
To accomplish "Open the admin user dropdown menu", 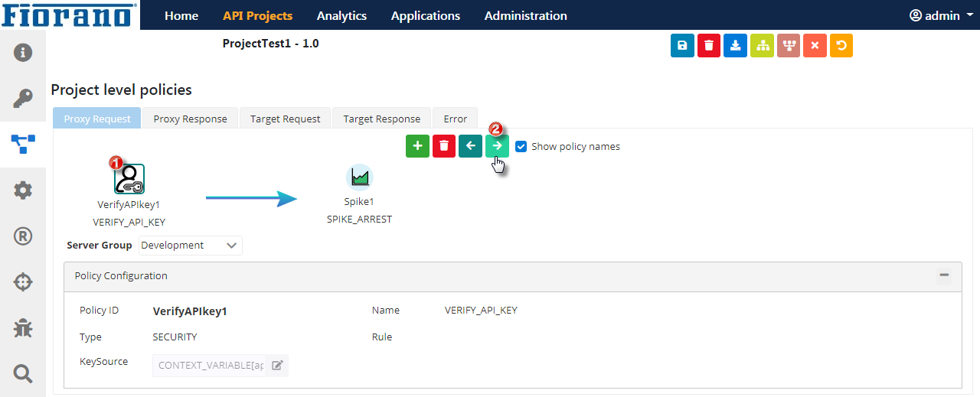I will (x=941, y=15).
